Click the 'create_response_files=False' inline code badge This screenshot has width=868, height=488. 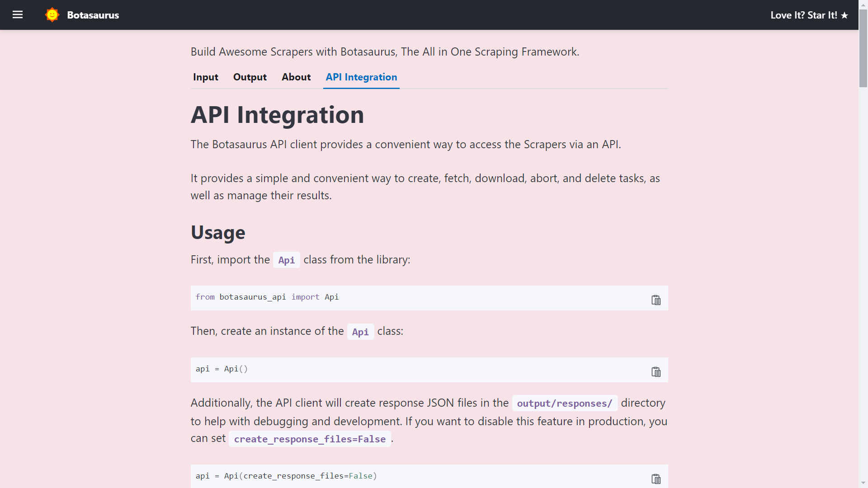(x=310, y=439)
